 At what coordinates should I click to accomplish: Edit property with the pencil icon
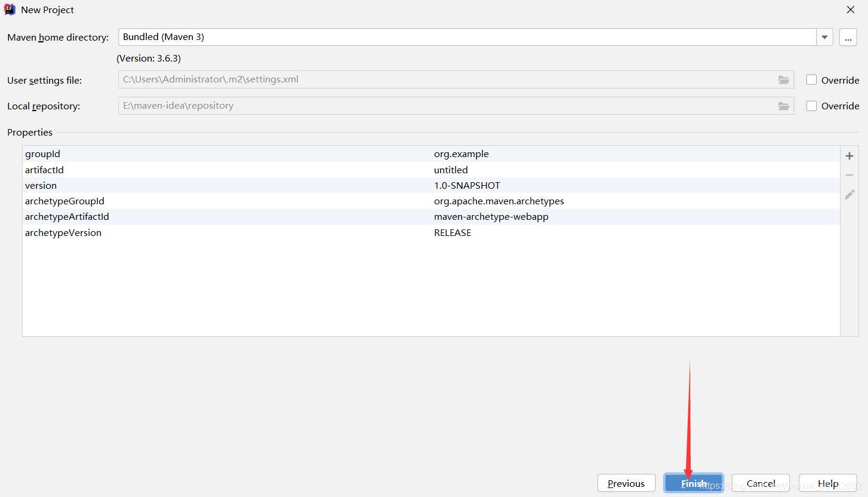coord(849,194)
